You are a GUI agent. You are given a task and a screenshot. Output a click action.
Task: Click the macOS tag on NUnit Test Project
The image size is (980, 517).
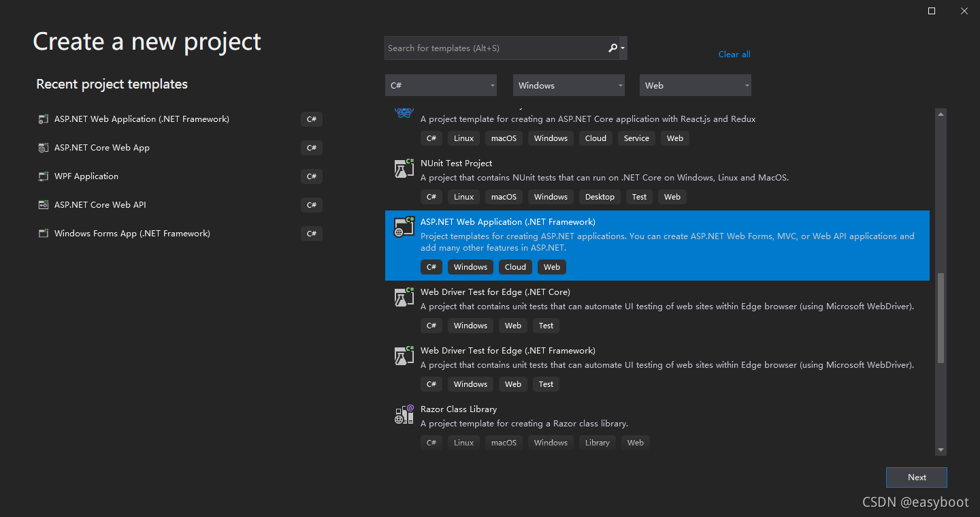click(x=504, y=197)
